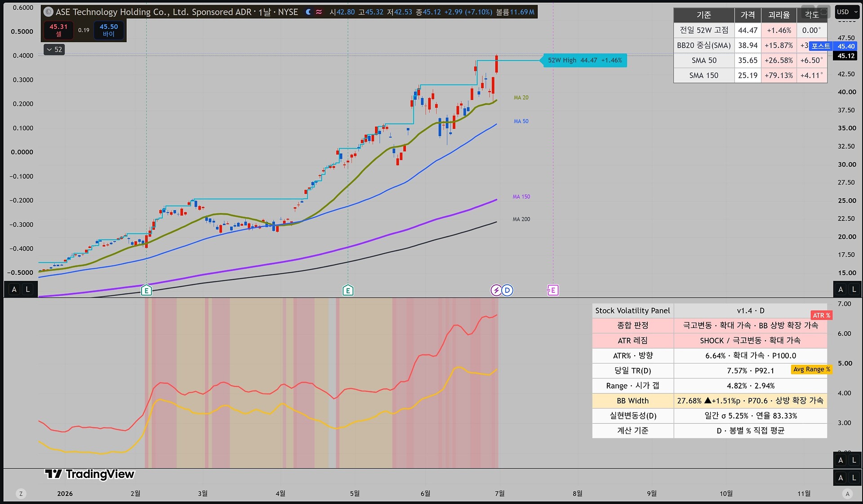Screen dimensions: 863x504
Task: Open the early February earnings E marker
Action: [146, 290]
